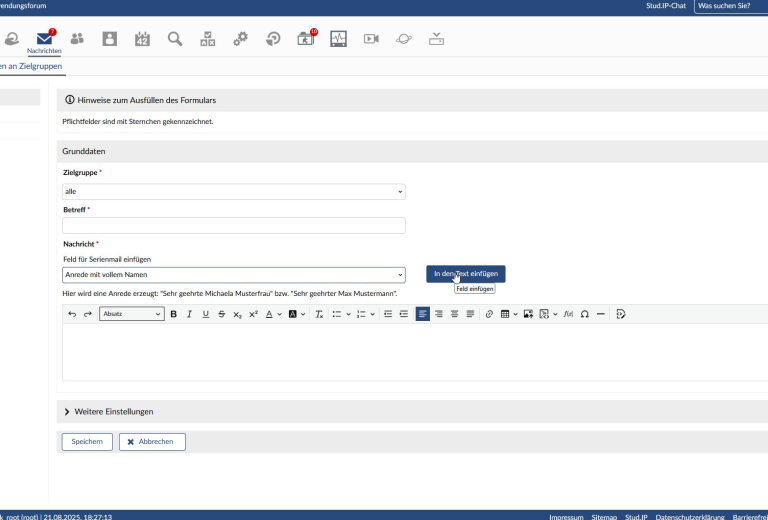This screenshot has width=768, height=520.
Task: Toggle subscript formatting
Action: point(238,314)
